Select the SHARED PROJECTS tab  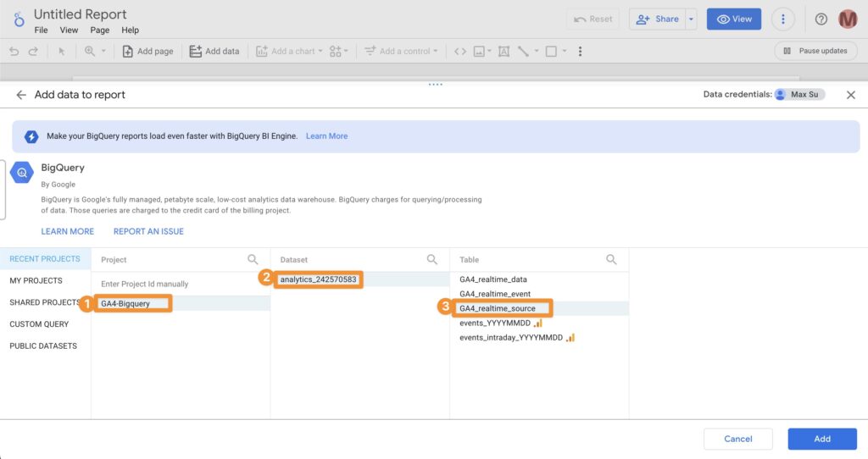(x=46, y=302)
